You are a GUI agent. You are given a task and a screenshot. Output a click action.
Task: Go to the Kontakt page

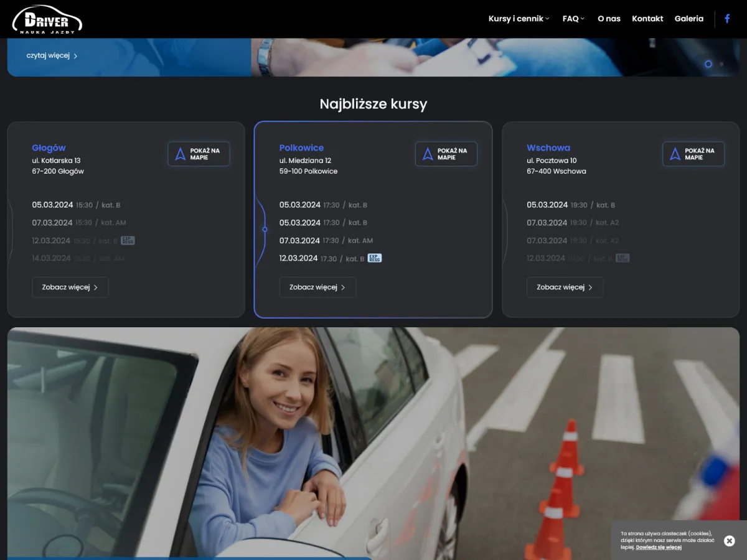pos(647,19)
